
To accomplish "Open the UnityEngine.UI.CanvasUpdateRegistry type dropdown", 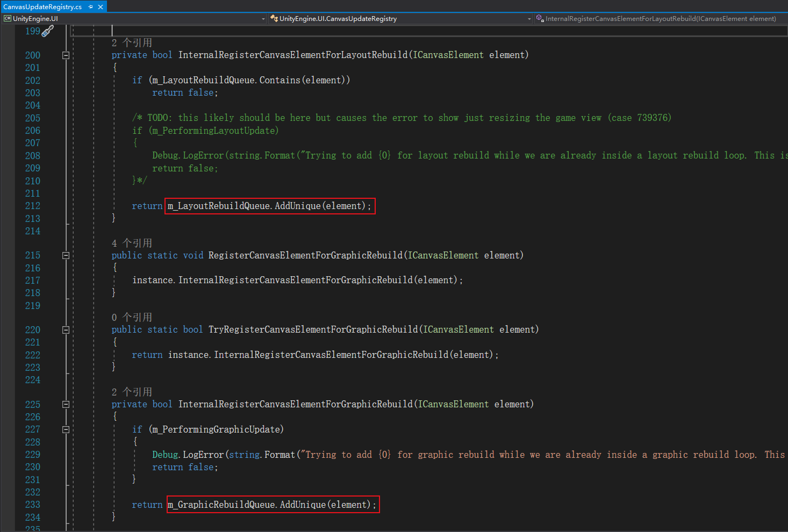I will tap(529, 19).
